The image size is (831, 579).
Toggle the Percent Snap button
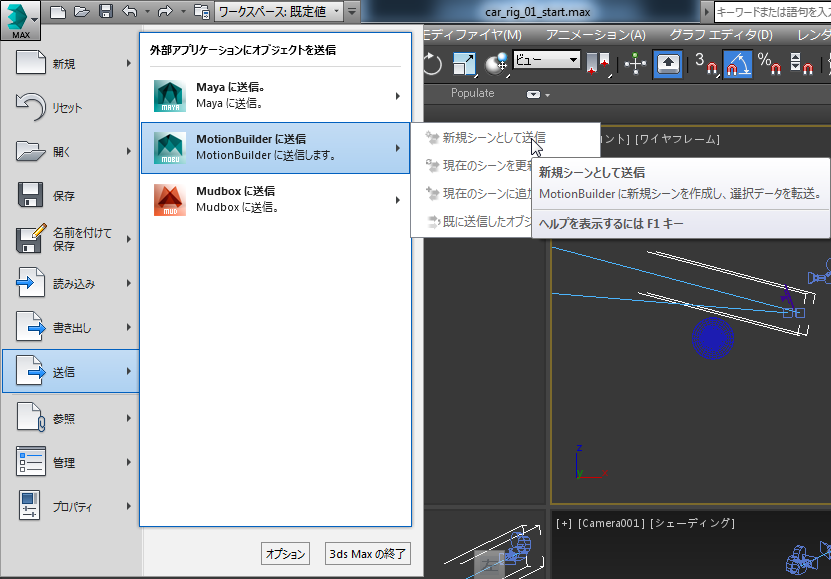click(x=770, y=65)
